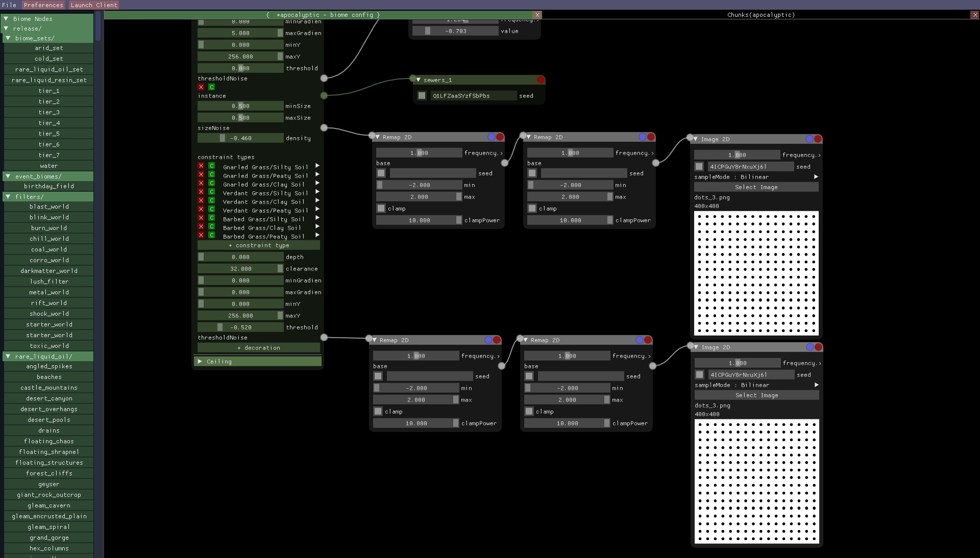Click Select Image in lower Image 2D node
Screen dimensions: 980x558
(756, 395)
